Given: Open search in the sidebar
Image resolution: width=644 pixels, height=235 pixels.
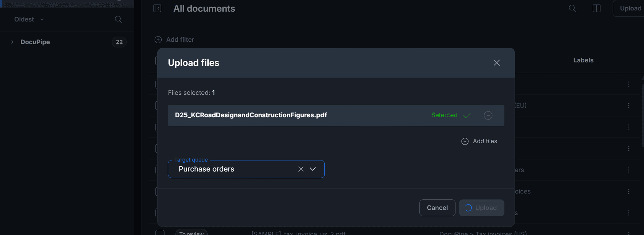Looking at the screenshot, I should pyautogui.click(x=118, y=19).
